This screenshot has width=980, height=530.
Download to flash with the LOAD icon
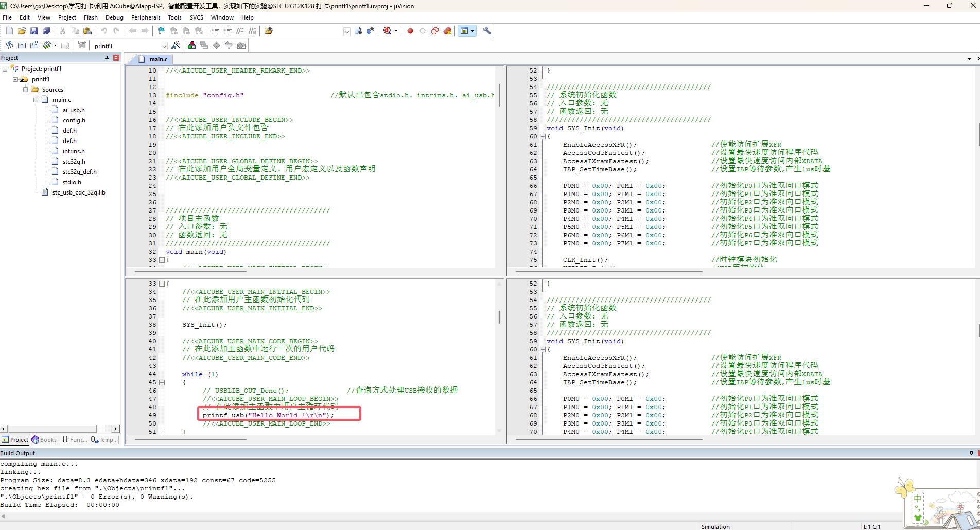tap(82, 45)
